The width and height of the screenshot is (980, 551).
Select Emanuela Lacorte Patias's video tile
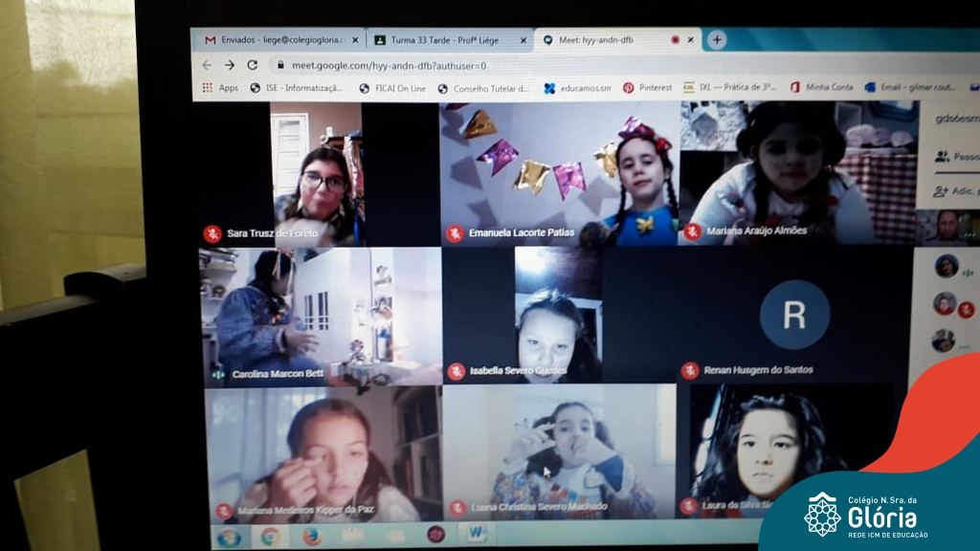tap(559, 174)
